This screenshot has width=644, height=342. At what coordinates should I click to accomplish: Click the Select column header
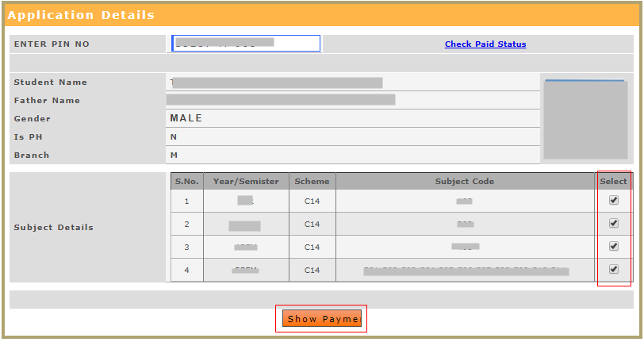[x=613, y=182]
